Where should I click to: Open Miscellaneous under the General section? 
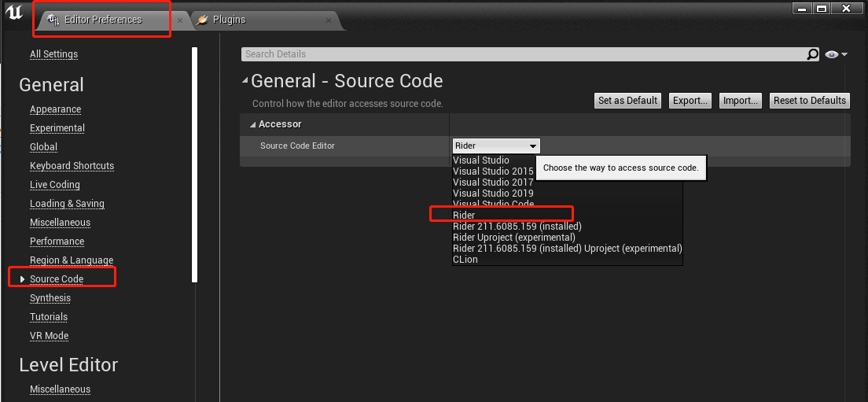pos(60,222)
